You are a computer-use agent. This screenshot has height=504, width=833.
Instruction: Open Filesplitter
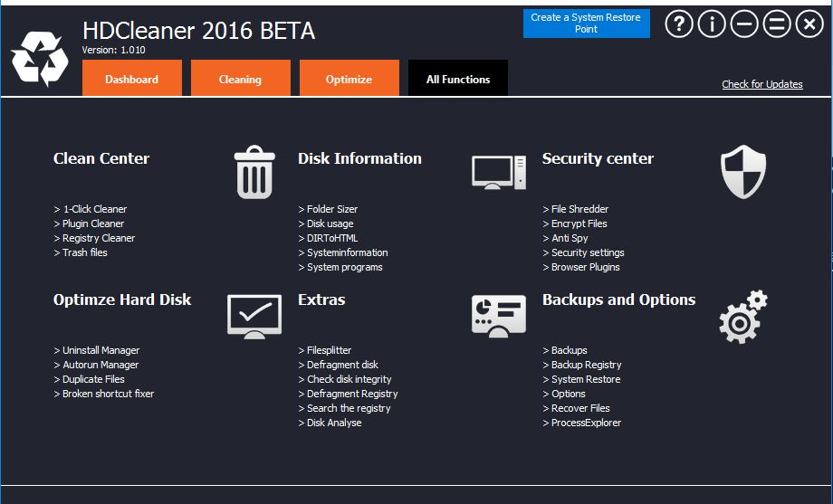point(324,350)
